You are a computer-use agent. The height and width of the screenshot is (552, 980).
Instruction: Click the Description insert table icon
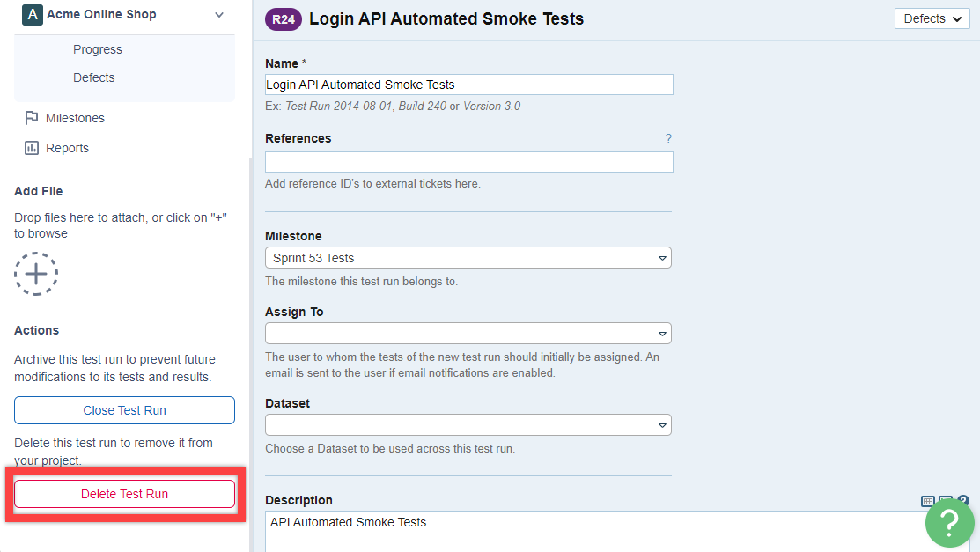click(928, 501)
